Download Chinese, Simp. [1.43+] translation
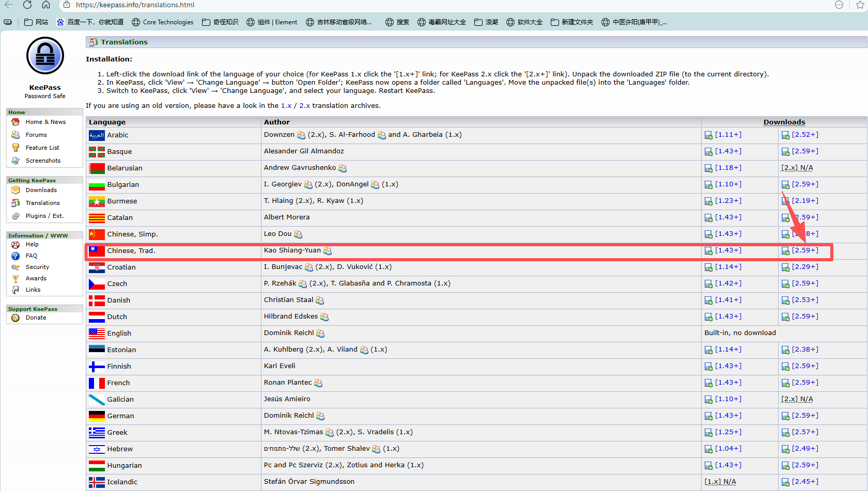This screenshot has height=491, width=868. pos(728,234)
